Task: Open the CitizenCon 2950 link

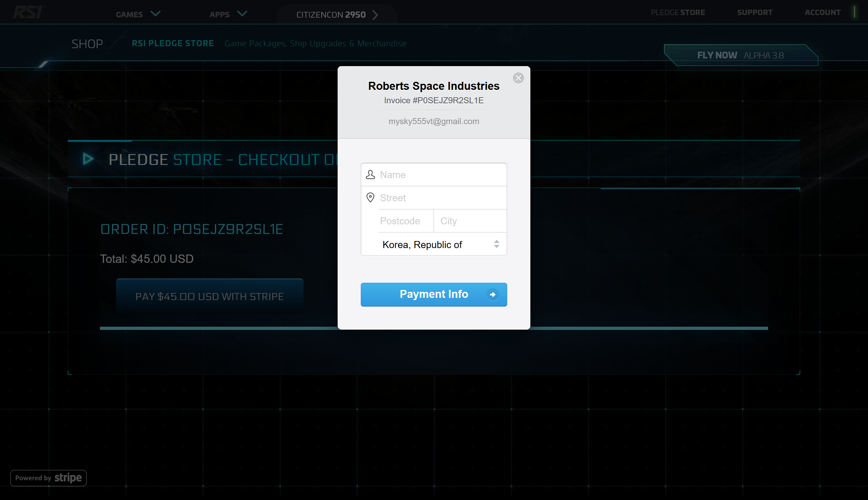Action: click(337, 15)
